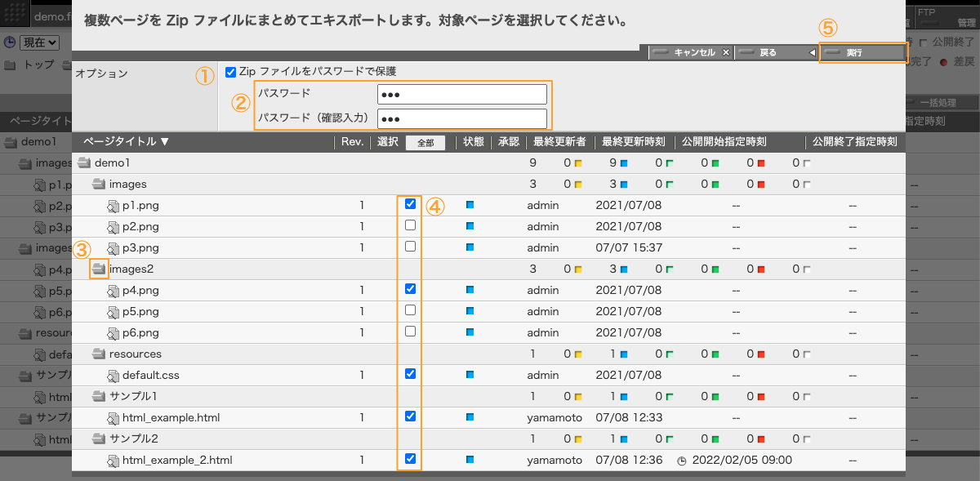Screen dimensions: 980x481
Task: Uncheck the html_example.html selection checkbox
Action: pyautogui.click(x=410, y=416)
